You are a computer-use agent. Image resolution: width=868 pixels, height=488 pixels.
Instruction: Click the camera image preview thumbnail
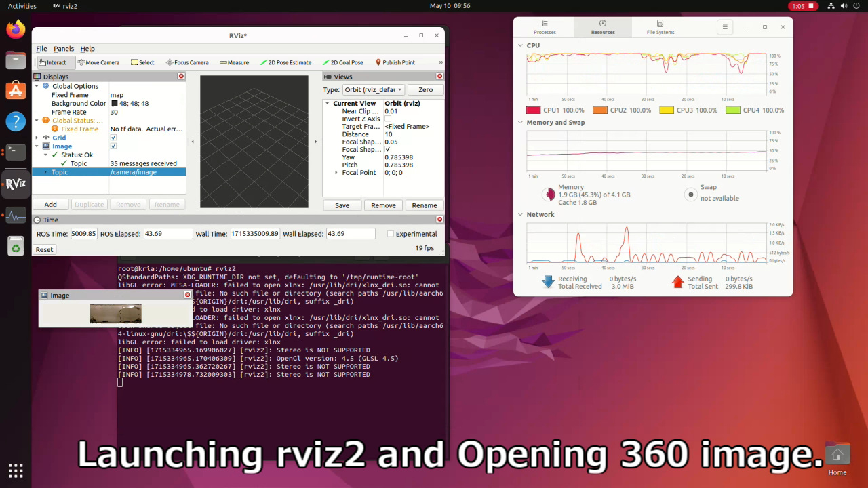[x=116, y=313]
